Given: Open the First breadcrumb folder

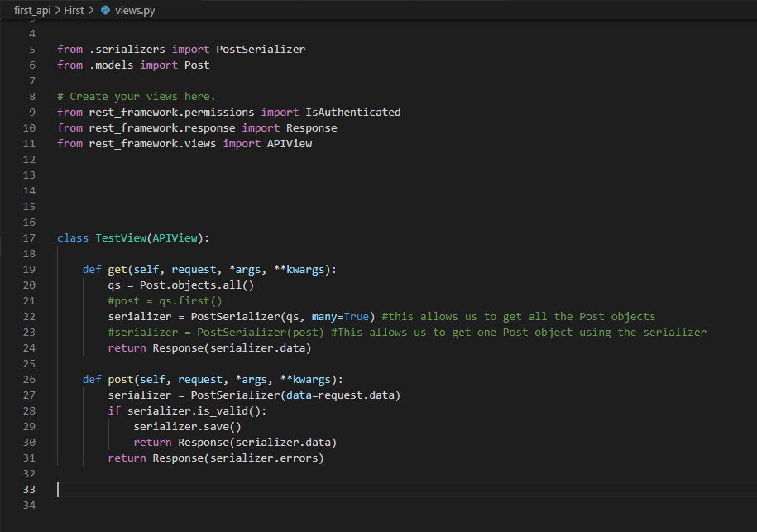Looking at the screenshot, I should (74, 10).
